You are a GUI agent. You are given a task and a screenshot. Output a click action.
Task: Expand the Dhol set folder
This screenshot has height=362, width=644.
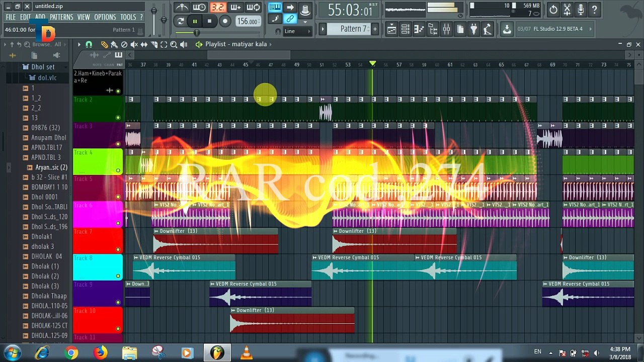(43, 67)
